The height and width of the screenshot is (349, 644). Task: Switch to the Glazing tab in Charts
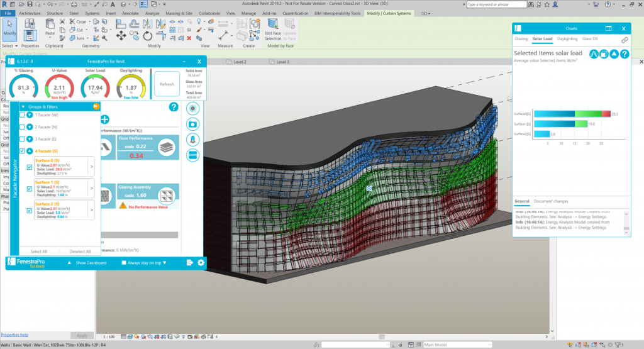pyautogui.click(x=521, y=39)
